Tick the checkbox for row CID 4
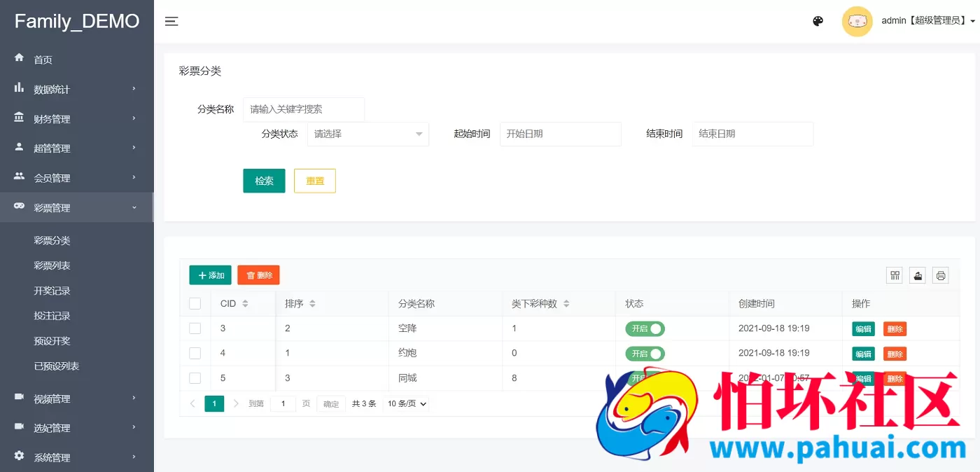The width and height of the screenshot is (980, 472). (195, 353)
